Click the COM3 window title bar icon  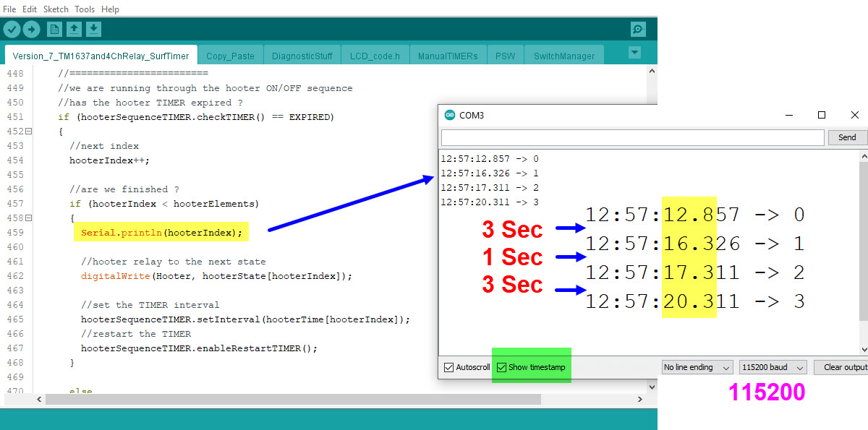pos(449,114)
